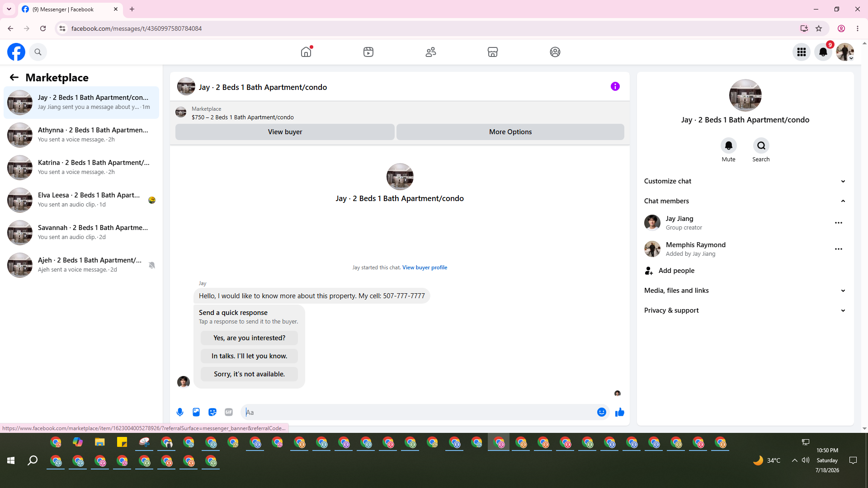Open the Savannah conversation
This screenshot has height=488, width=868.
coord(81,233)
